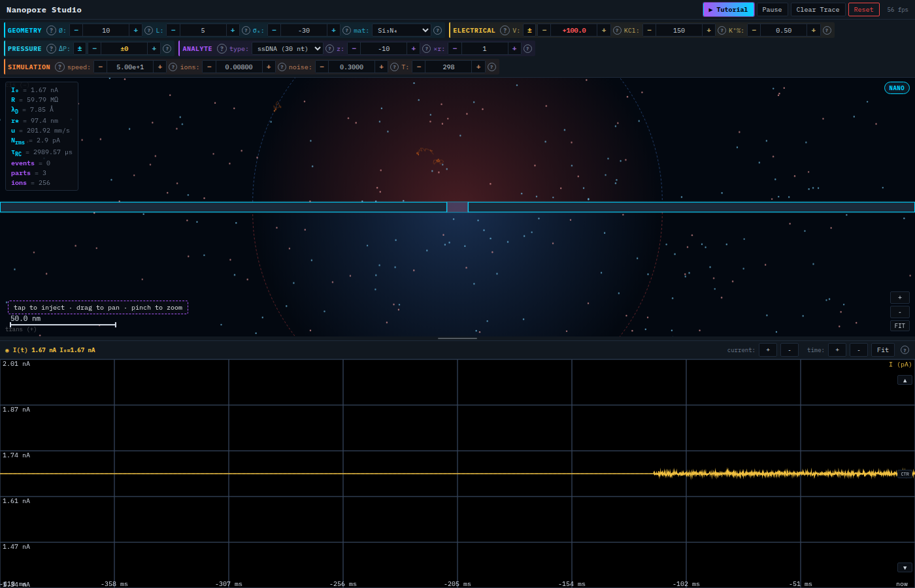Increase K⁺% with plus stepper
The height and width of the screenshot is (588, 915).
tap(813, 30)
